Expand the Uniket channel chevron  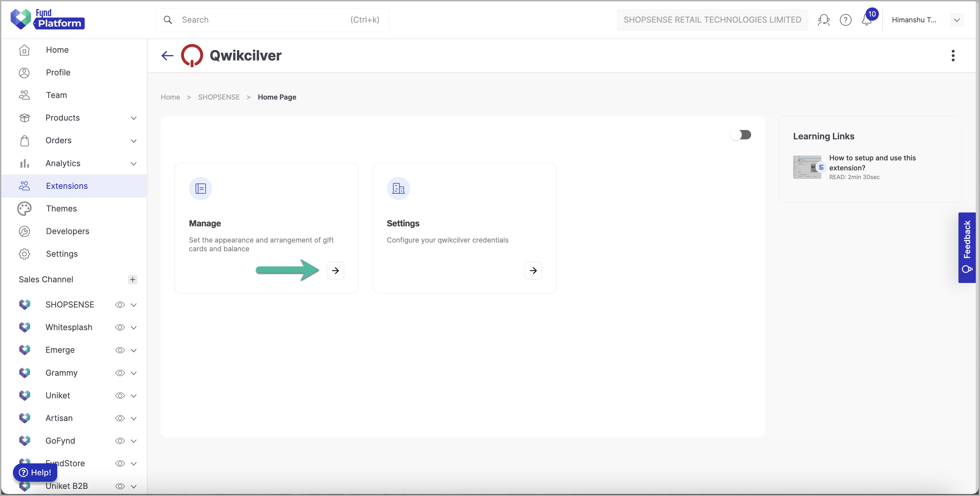coord(133,395)
